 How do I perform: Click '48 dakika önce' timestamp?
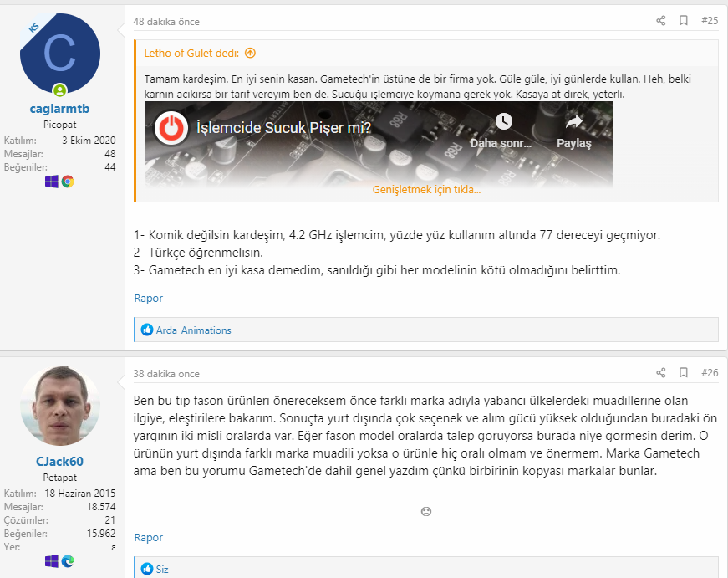tap(166, 22)
